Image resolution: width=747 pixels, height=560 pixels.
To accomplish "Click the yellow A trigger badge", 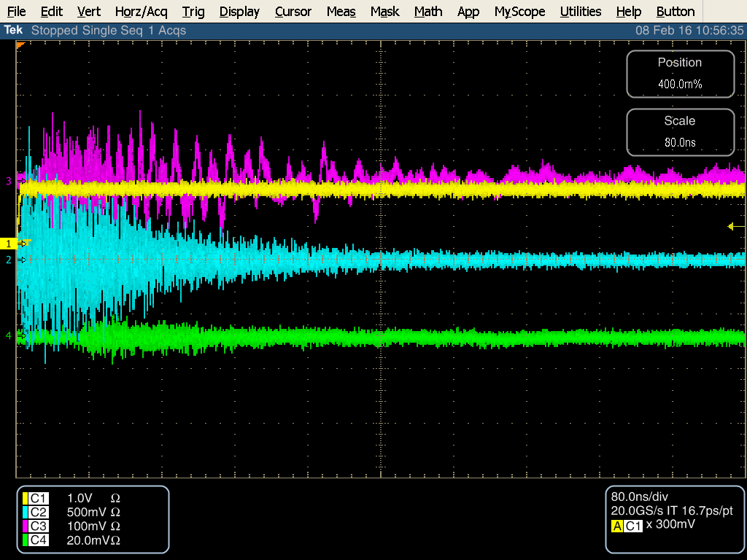I will point(617,526).
